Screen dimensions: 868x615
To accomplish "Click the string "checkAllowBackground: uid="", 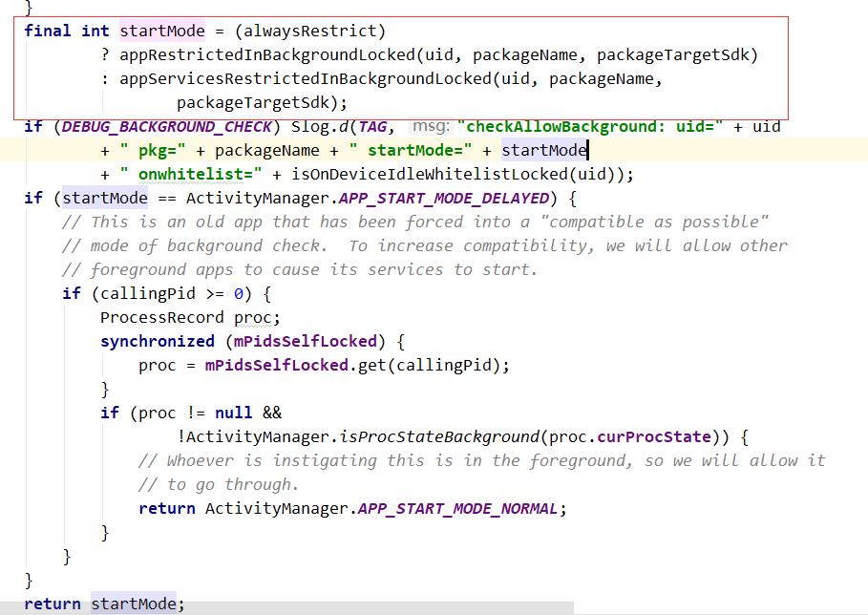I will 590,127.
